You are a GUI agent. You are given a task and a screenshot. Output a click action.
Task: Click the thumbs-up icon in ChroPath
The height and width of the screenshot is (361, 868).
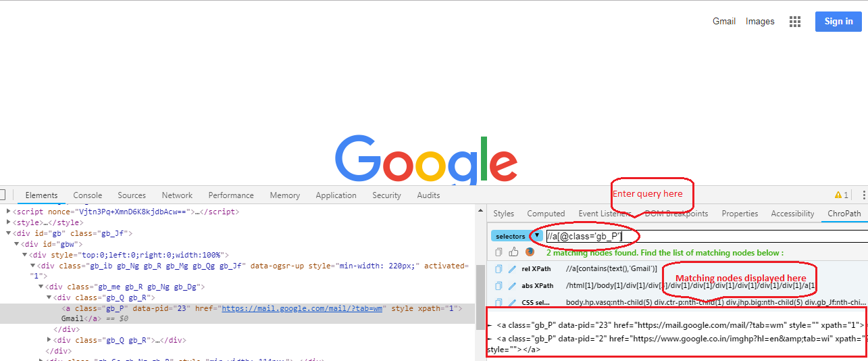point(513,252)
